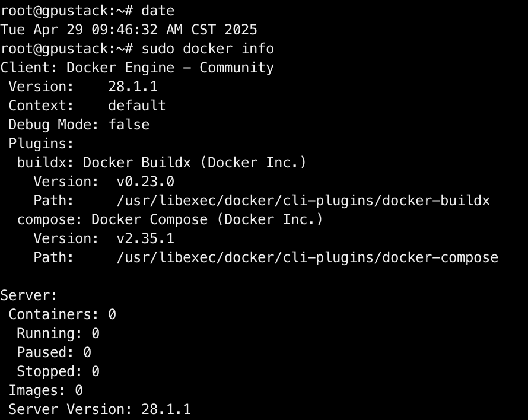528x420 pixels.
Task: Click the 'Server:' heading
Action: tap(29, 295)
